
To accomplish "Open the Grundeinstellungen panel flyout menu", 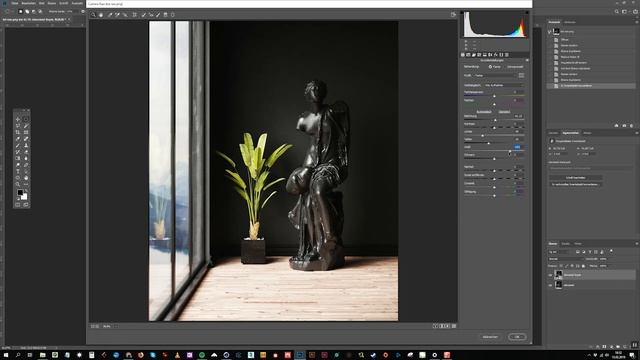I will tap(527, 60).
